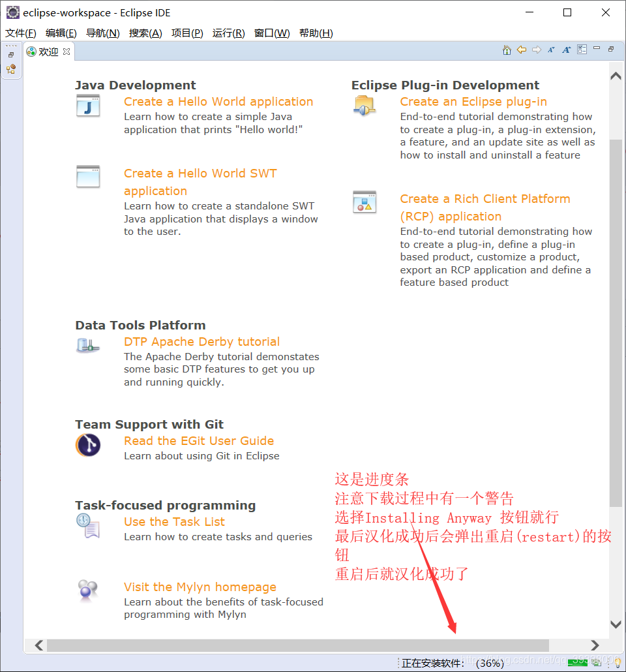Click the 正在安装软件 status text
This screenshot has height=672, width=626.
pyautogui.click(x=433, y=664)
